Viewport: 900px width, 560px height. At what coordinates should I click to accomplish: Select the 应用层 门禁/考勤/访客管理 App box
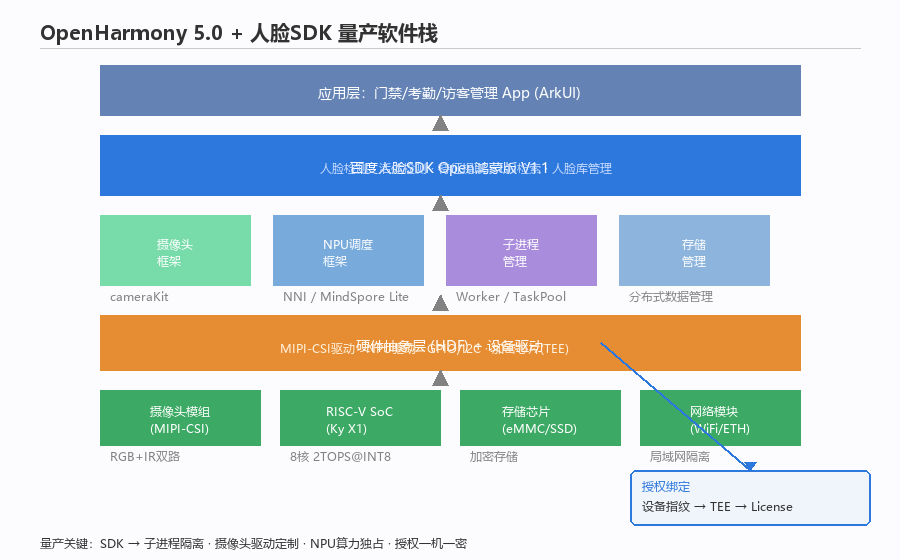450,91
